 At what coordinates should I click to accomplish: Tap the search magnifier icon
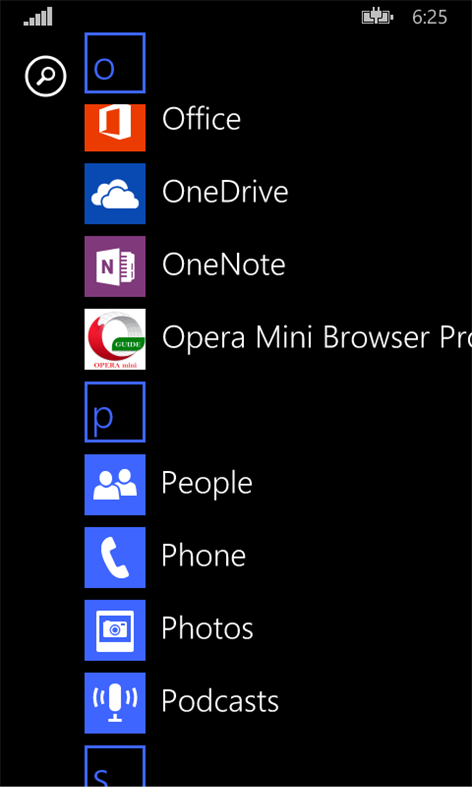point(46,77)
